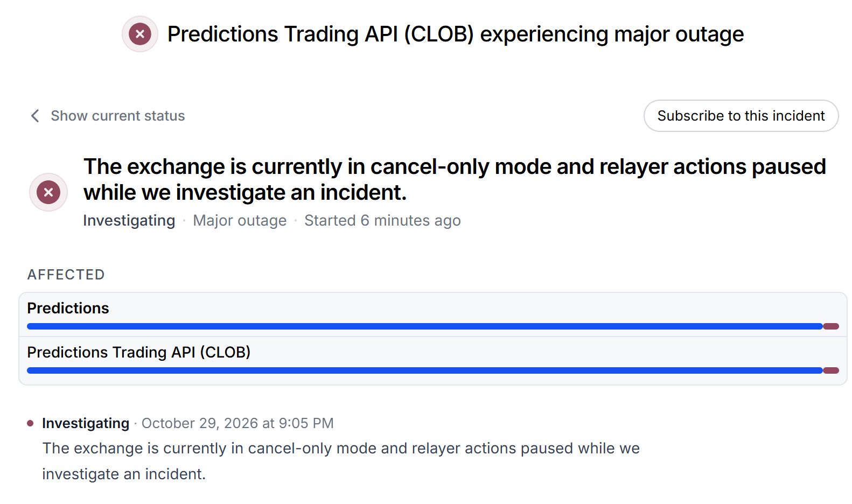This screenshot has height=504, width=852.
Task: Click the October 29, 2026 at 9:05 PM timestamp
Action: 238,423
